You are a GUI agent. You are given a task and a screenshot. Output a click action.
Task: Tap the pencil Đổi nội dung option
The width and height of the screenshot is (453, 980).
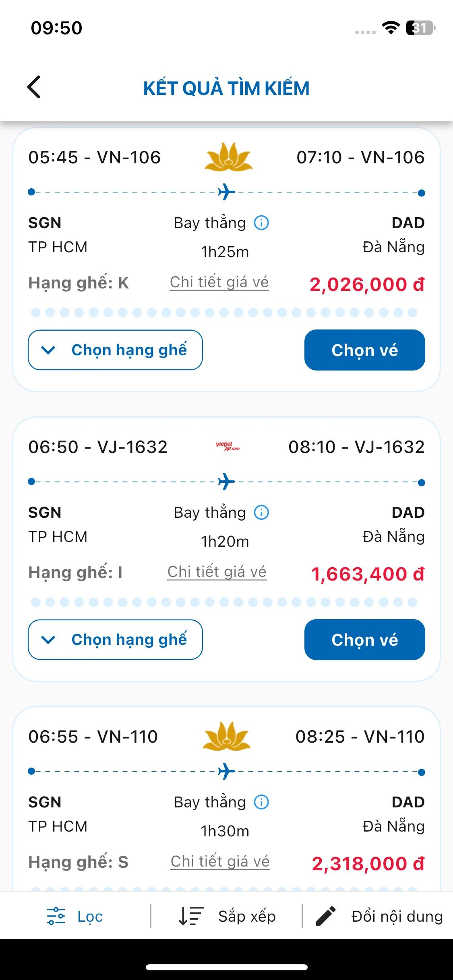click(x=379, y=916)
